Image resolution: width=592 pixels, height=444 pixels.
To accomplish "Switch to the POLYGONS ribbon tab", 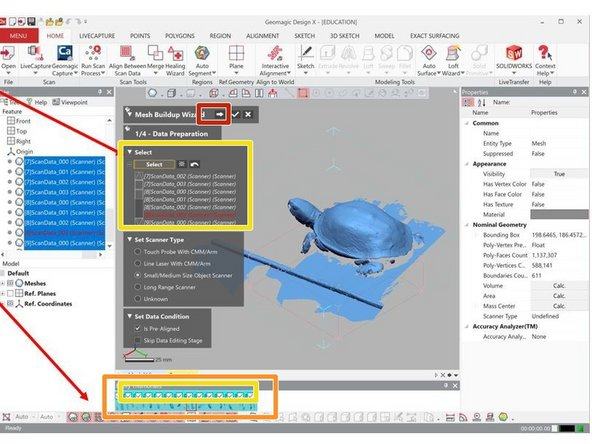I will [180, 36].
